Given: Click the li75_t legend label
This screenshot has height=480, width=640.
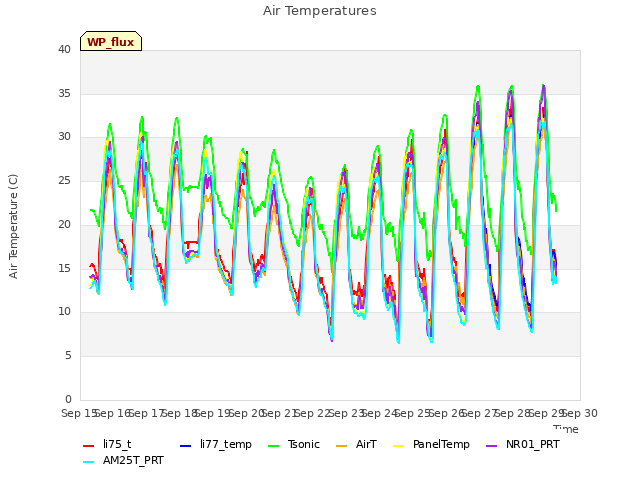Looking at the screenshot, I should tap(117, 444).
